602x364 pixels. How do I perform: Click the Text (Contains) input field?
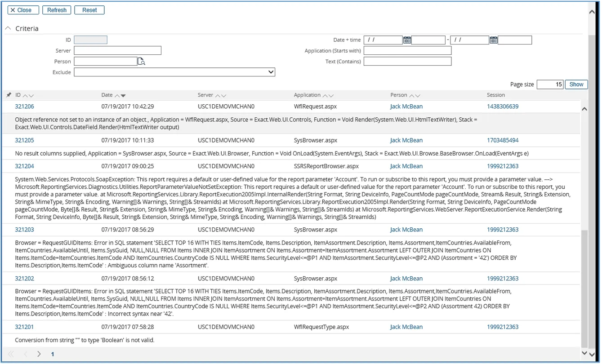(407, 61)
